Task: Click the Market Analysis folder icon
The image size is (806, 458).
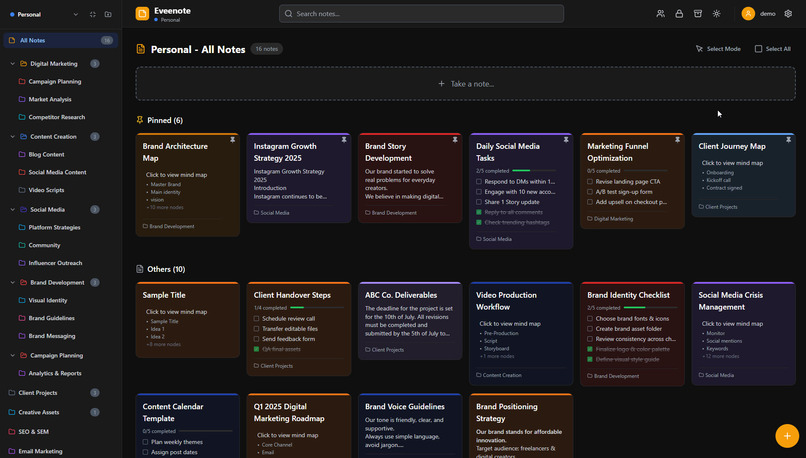Action: [x=22, y=99]
